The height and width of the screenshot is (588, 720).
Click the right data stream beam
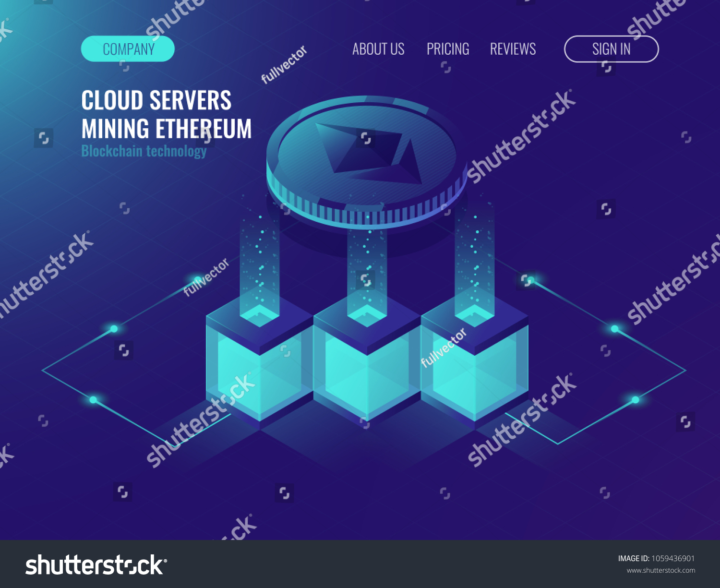click(475, 259)
